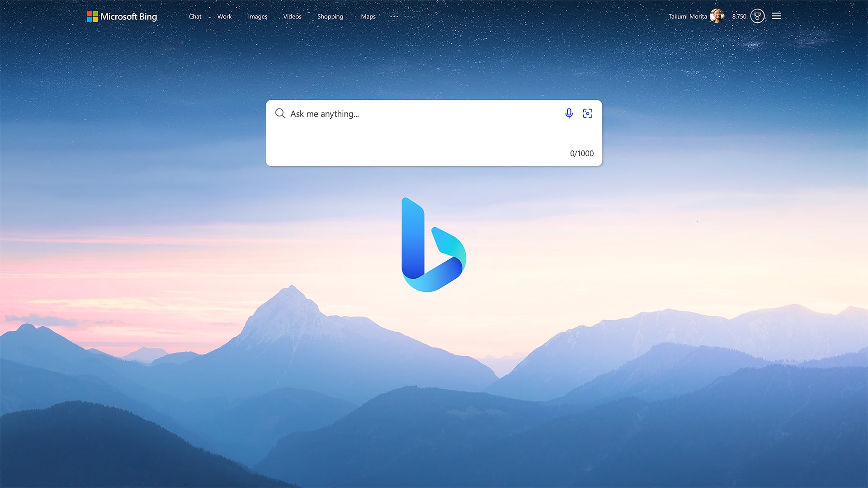The image size is (868, 488).
Task: Click the camera/image search icon
Action: pos(588,113)
